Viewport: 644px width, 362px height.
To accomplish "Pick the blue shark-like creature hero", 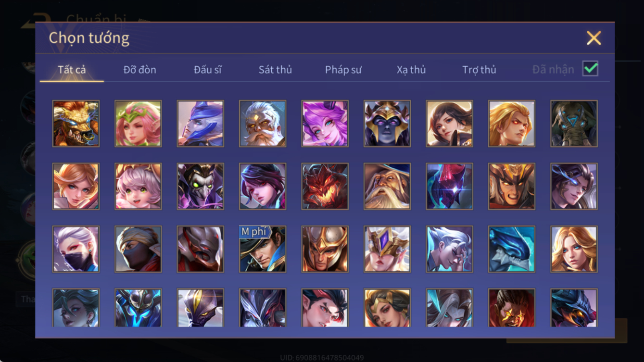I will [512, 250].
